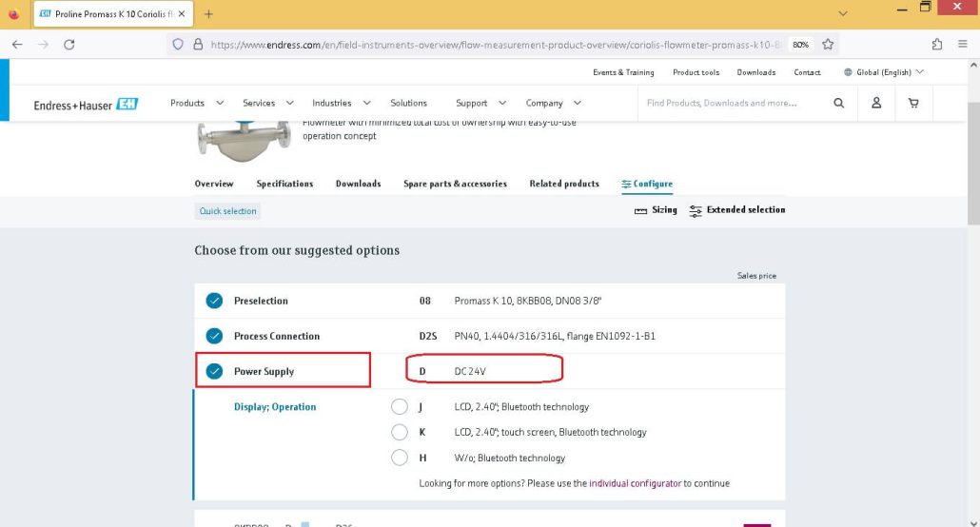The width and height of the screenshot is (980, 527).
Task: Click the page vertical scrollbar thumb
Action: [973, 164]
